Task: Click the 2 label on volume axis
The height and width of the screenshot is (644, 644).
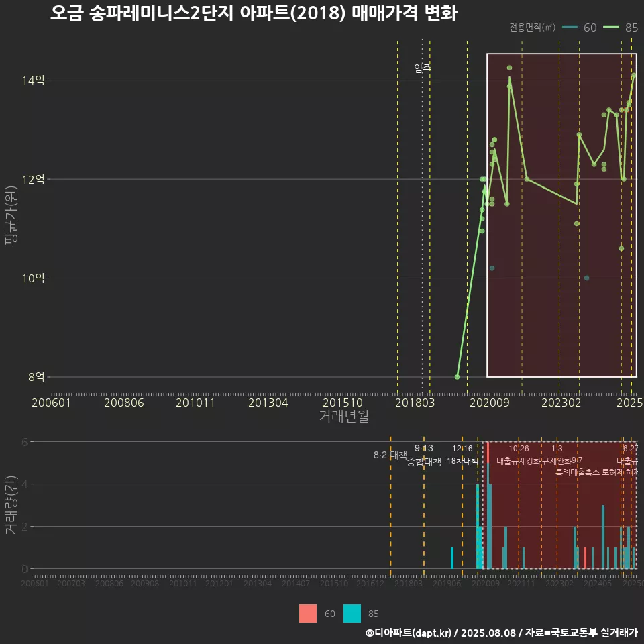Action: (25, 527)
